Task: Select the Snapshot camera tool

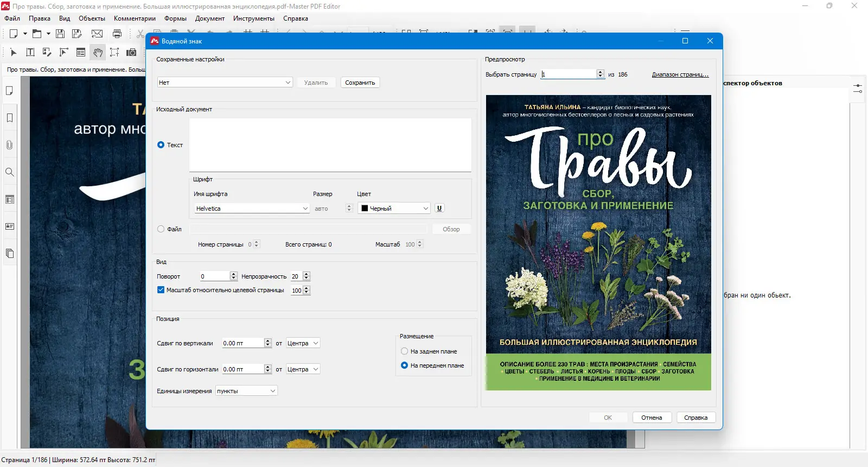Action: (x=131, y=52)
